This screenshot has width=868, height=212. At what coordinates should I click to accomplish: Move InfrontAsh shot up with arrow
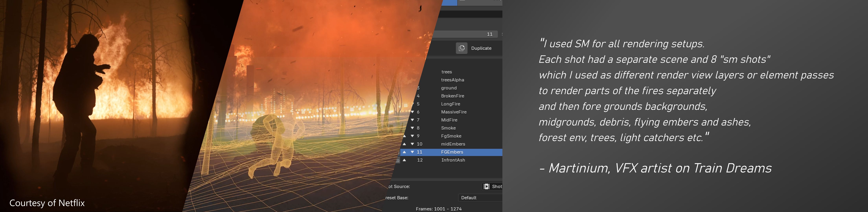point(404,160)
